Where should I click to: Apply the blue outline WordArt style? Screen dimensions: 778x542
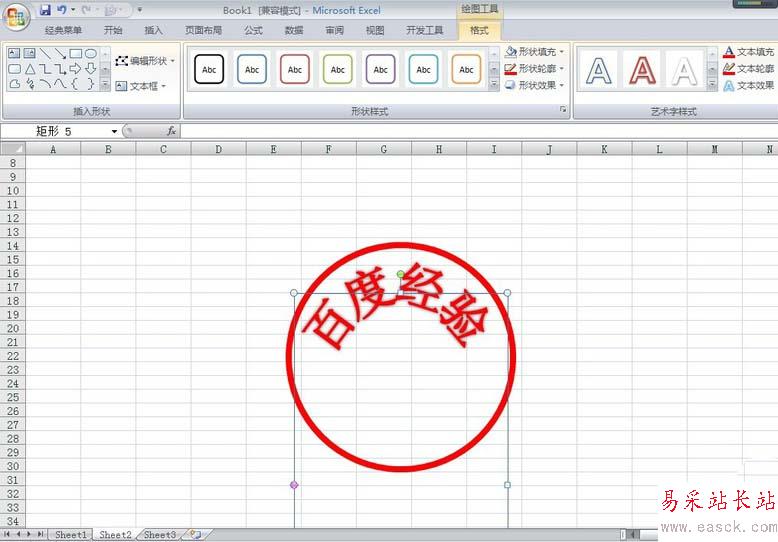(x=598, y=70)
